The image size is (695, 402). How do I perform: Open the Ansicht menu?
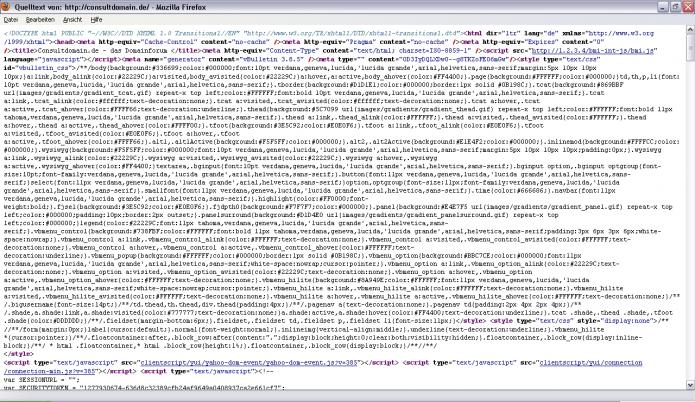pos(72,20)
